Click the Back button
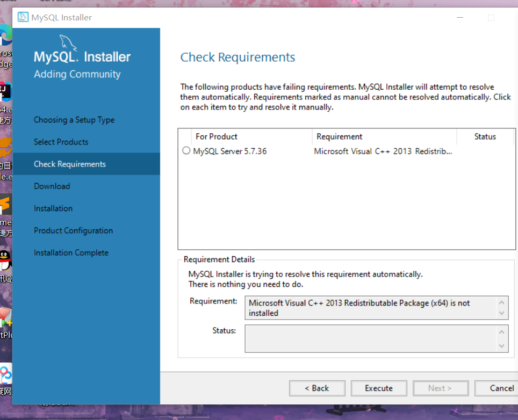This screenshot has width=518, height=420. [317, 388]
